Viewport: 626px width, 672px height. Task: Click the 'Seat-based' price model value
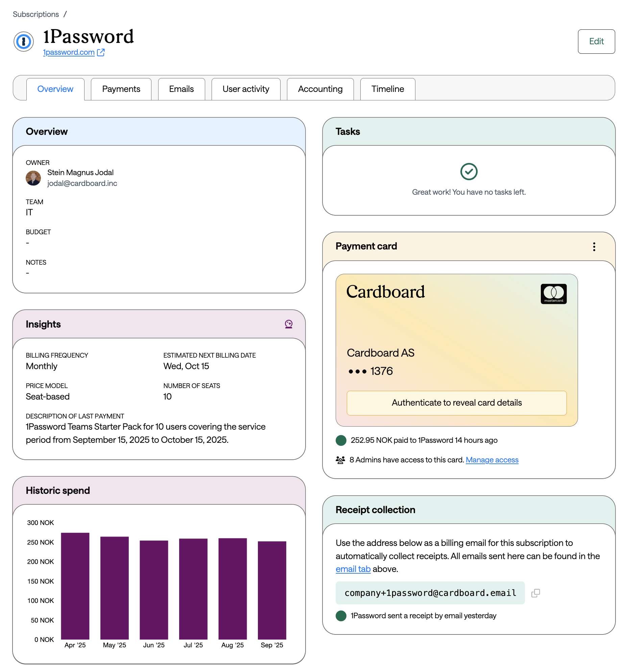click(x=48, y=397)
